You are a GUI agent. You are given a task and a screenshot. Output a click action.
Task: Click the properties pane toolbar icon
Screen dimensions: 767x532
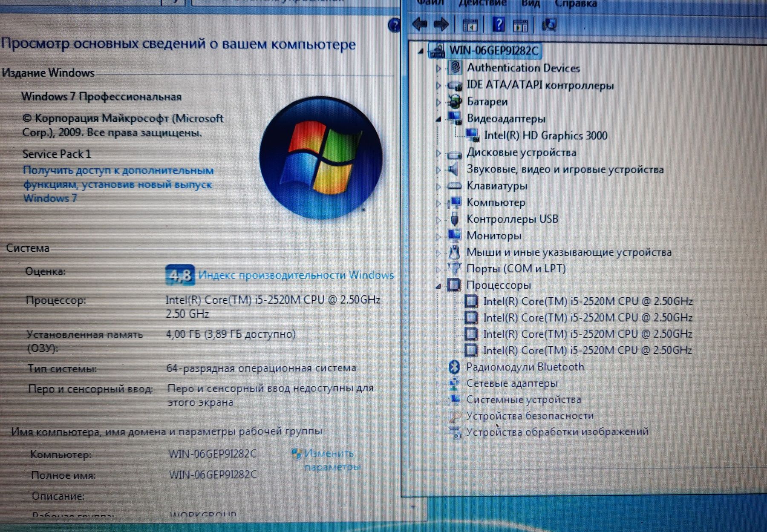click(520, 26)
